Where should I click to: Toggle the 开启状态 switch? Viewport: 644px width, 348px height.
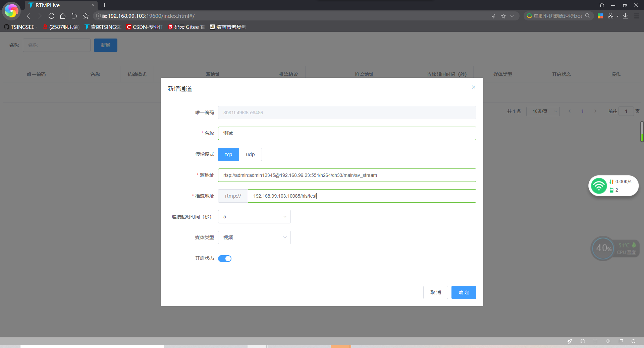225,259
